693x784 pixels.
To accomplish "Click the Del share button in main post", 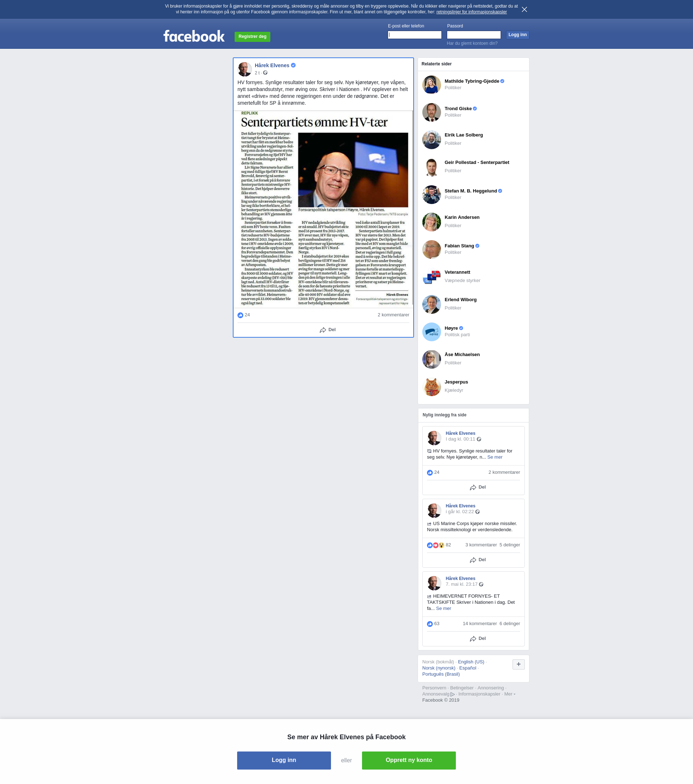I will coord(328,330).
